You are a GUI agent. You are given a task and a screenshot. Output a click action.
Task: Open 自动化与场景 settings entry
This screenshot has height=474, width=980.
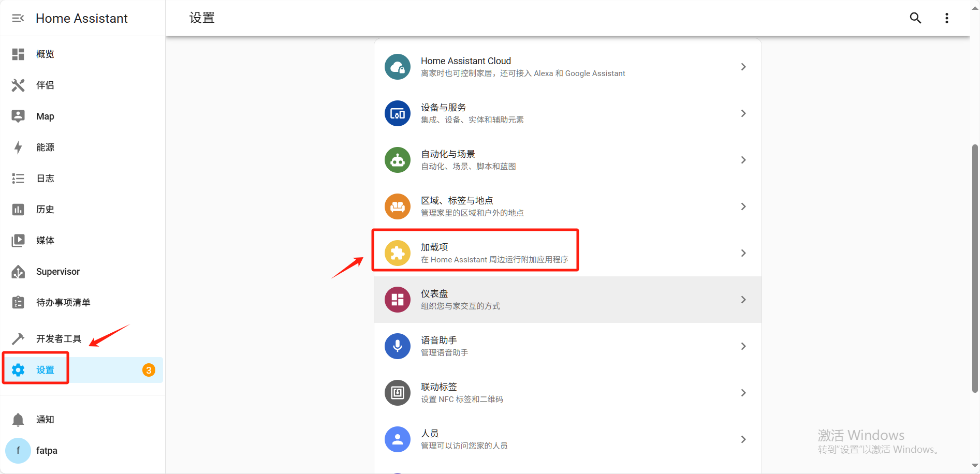[x=568, y=160]
